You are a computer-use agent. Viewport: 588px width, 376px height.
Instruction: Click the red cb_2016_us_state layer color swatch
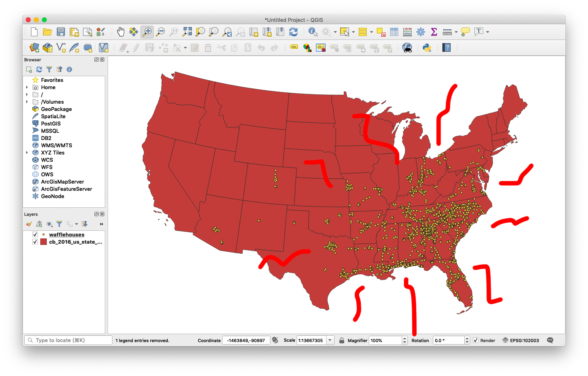(x=44, y=242)
